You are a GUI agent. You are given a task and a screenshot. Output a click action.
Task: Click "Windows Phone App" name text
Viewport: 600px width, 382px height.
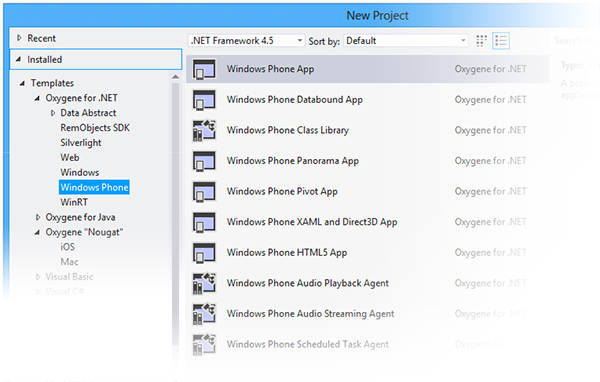click(x=271, y=69)
